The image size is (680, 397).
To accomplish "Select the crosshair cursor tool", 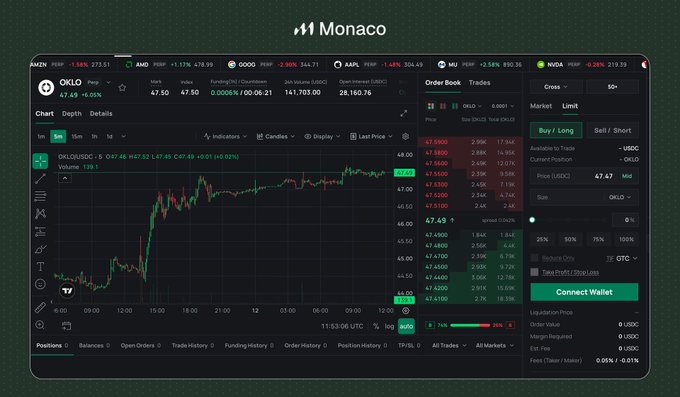I will (40, 161).
